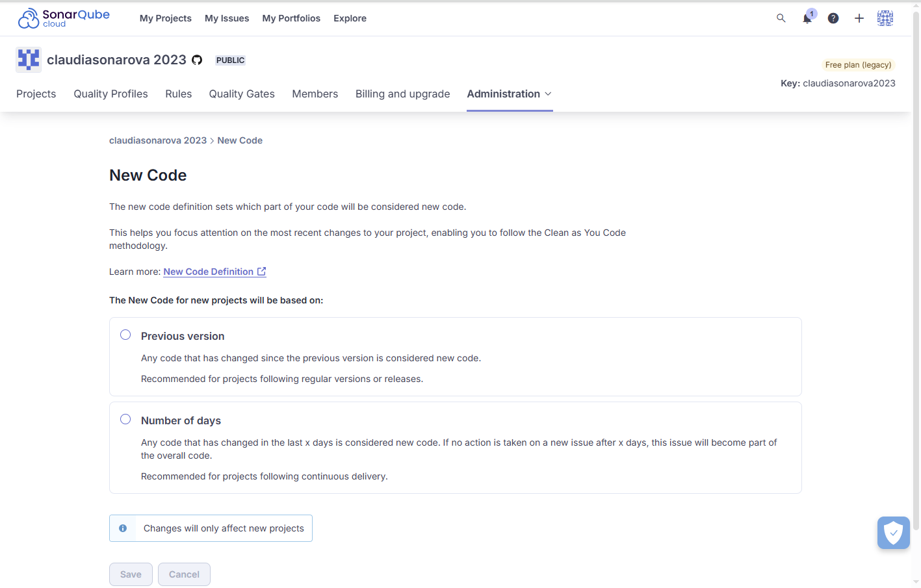Open the notification bell with badge

click(x=807, y=19)
